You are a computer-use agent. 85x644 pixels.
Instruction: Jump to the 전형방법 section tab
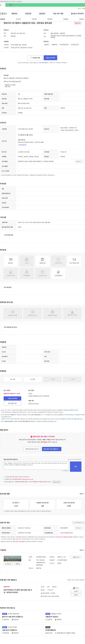pos(66,19)
